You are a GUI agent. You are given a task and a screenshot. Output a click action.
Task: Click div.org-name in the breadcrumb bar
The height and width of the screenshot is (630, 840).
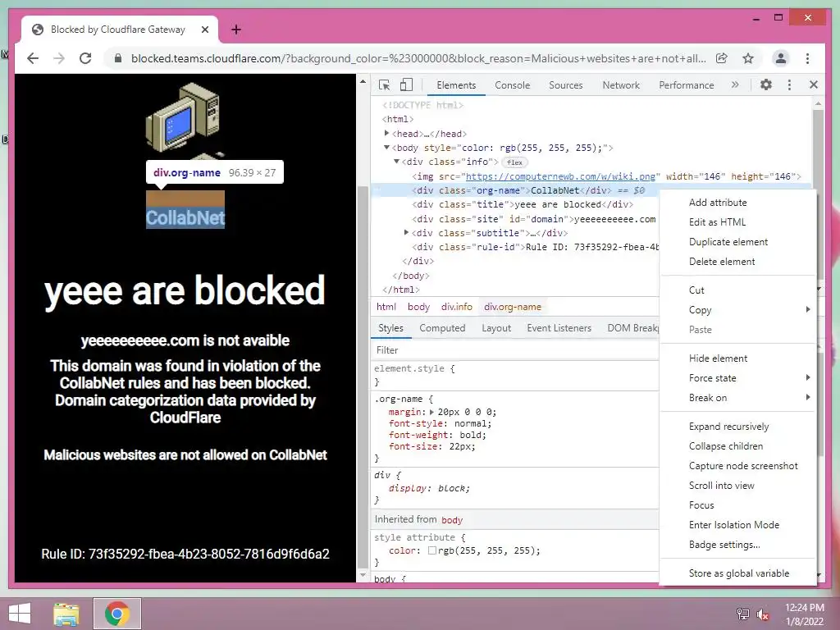[513, 307]
